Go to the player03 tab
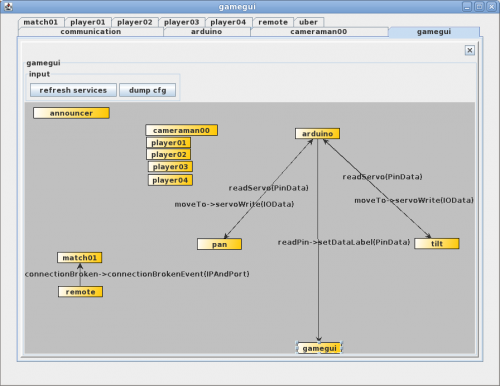The width and height of the screenshot is (500, 386). [x=181, y=22]
